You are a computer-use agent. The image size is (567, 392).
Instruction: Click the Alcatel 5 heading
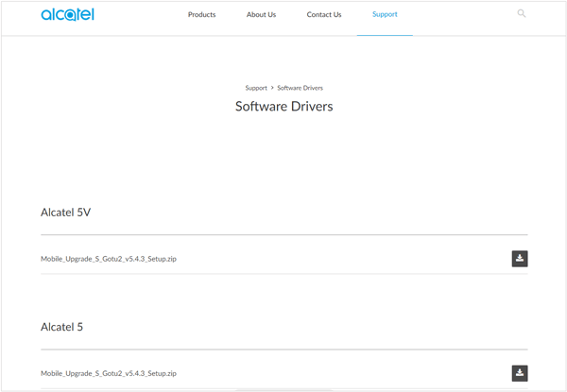(x=61, y=327)
